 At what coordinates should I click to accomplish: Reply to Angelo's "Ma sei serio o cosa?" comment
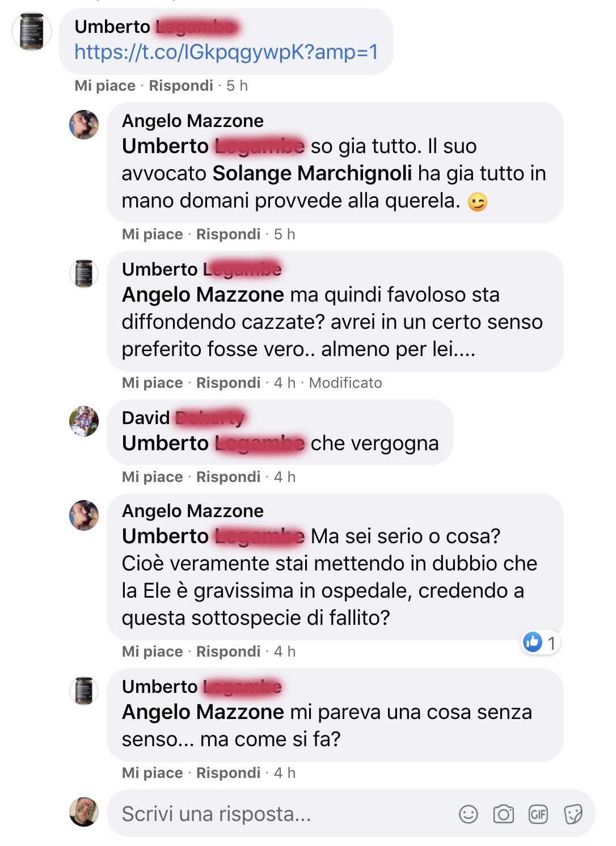(x=228, y=652)
